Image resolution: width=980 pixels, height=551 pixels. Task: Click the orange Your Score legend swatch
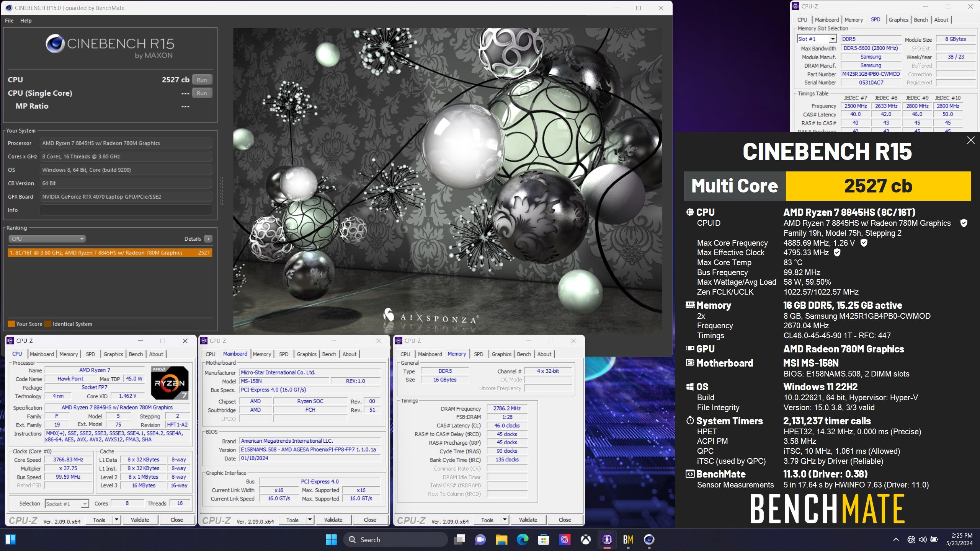point(11,324)
